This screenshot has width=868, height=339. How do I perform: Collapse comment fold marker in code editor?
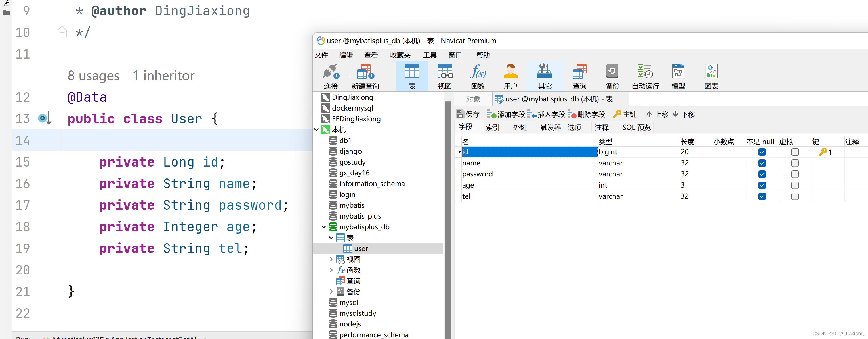[x=62, y=32]
